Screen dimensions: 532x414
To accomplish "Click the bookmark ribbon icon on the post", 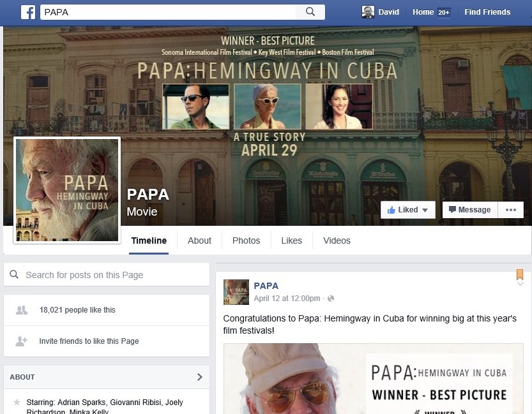I will click(x=519, y=274).
